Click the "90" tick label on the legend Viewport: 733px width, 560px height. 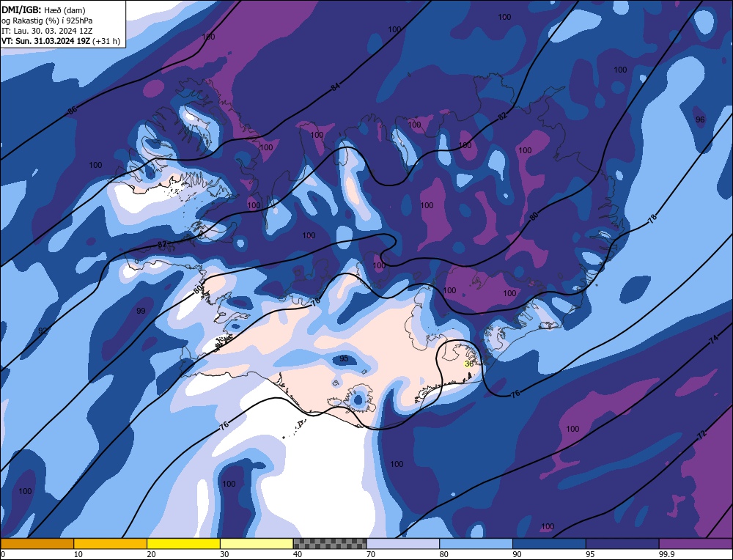pos(517,554)
